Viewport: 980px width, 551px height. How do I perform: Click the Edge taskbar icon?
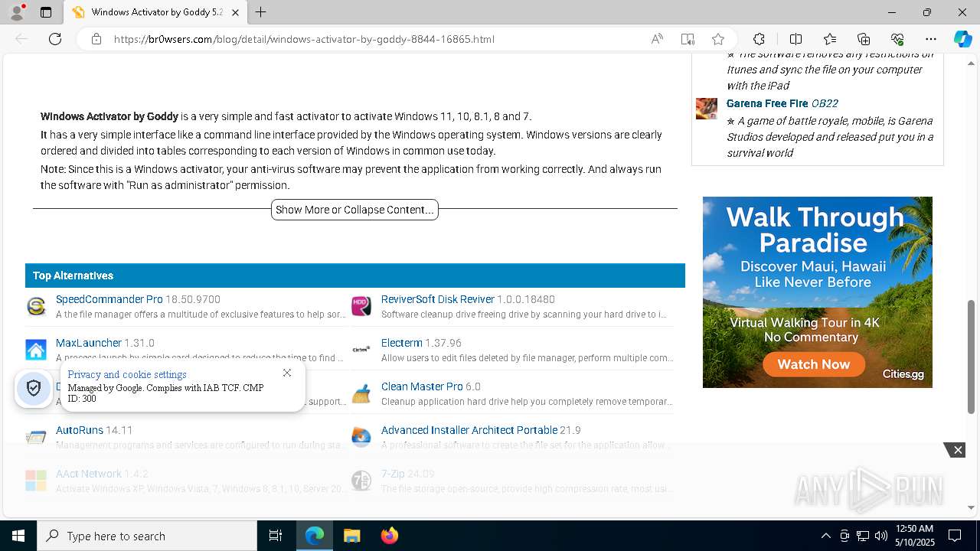(315, 536)
